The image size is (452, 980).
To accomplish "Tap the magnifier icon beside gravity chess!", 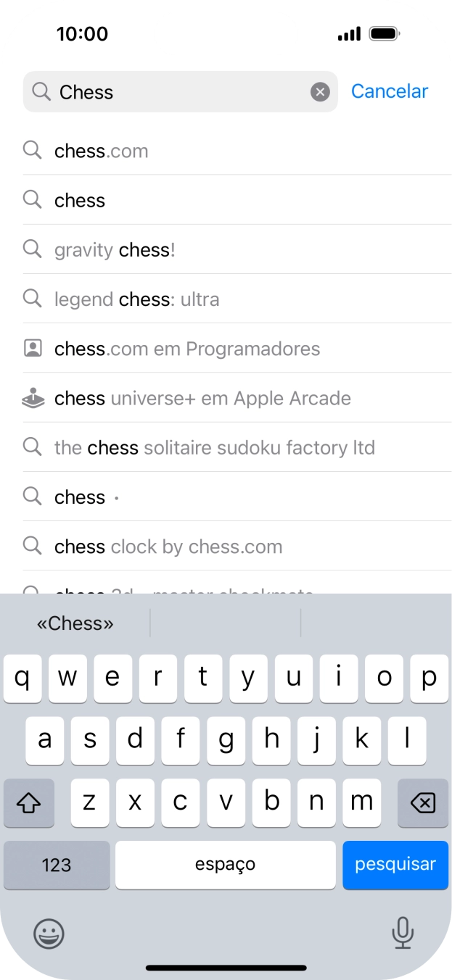I will pyautogui.click(x=33, y=250).
